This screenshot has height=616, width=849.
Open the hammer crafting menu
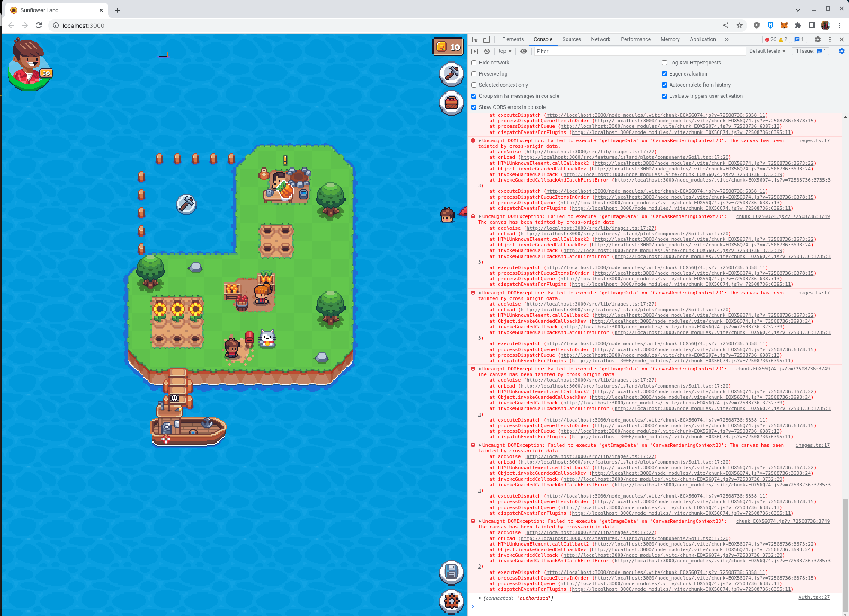point(451,74)
